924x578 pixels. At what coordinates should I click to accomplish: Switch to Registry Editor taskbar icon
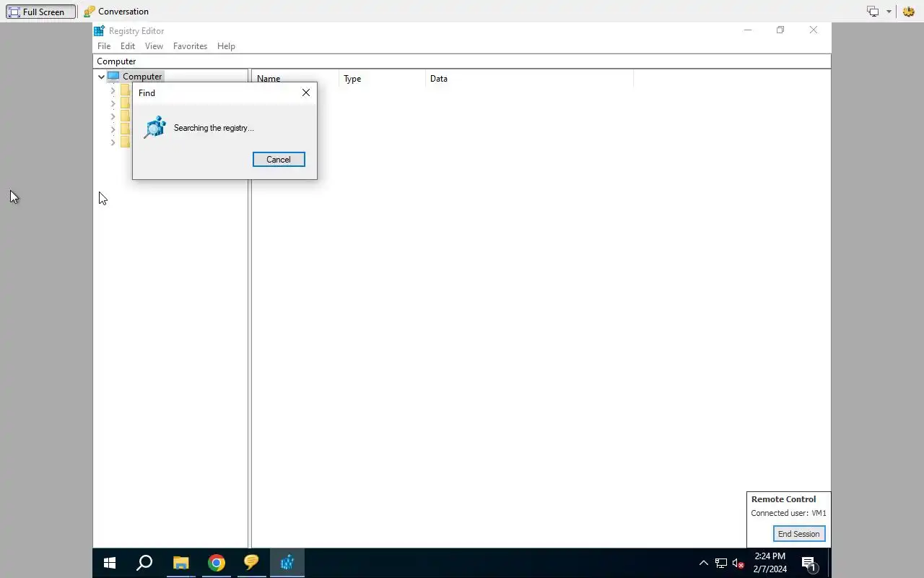287,563
